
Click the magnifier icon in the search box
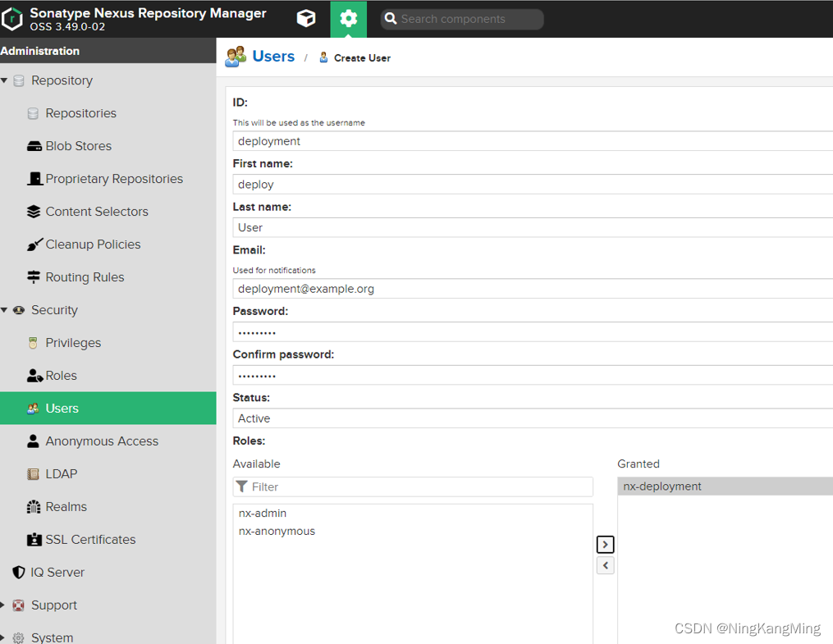tap(391, 19)
